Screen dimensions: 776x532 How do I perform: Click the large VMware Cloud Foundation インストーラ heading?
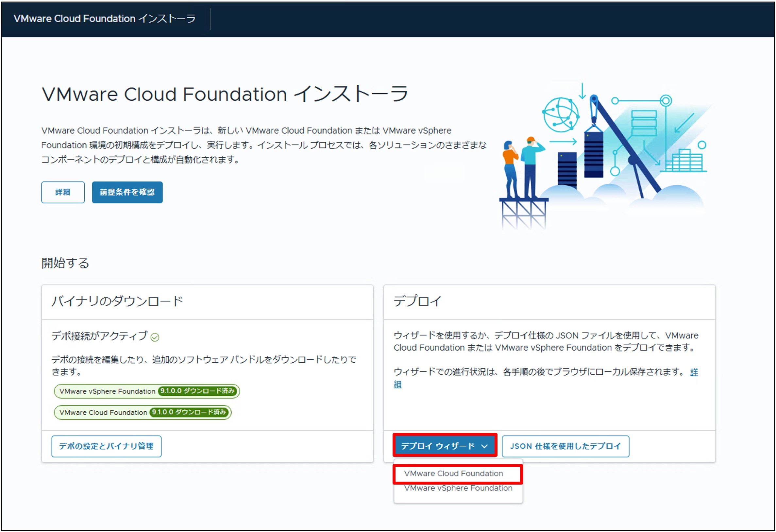225,94
